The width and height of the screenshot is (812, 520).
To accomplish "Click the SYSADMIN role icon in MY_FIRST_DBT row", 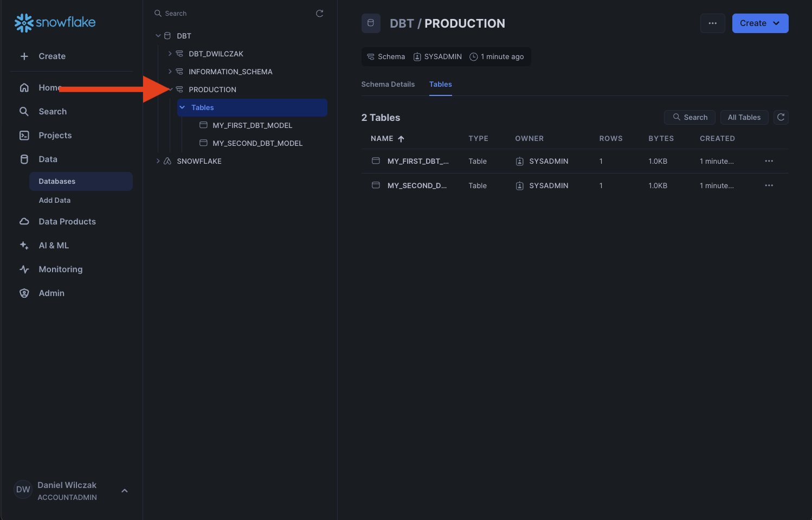I will coord(519,162).
